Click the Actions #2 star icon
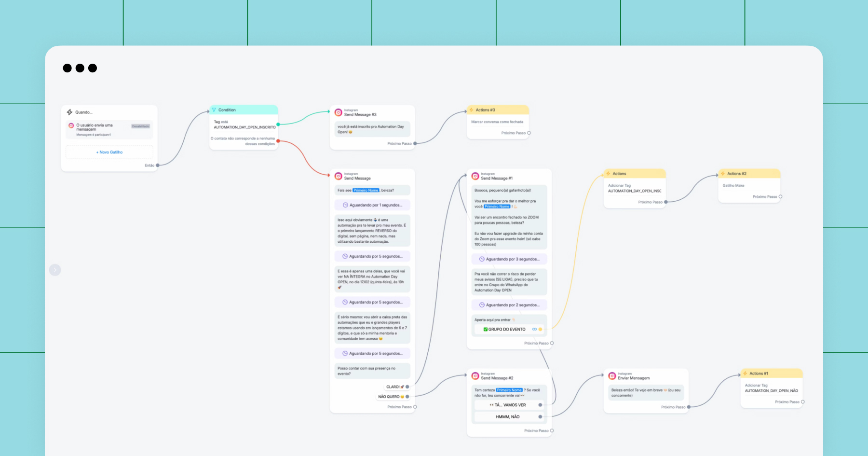 tap(723, 174)
